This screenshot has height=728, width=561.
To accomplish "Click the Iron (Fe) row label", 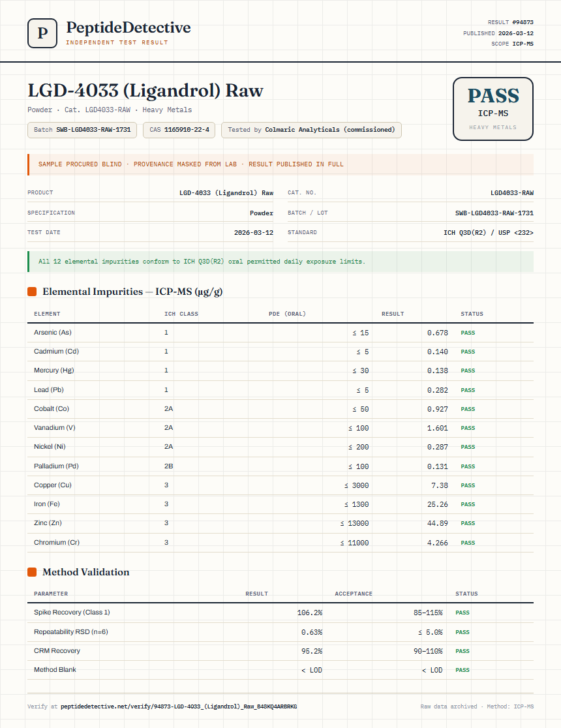I will click(x=47, y=504).
